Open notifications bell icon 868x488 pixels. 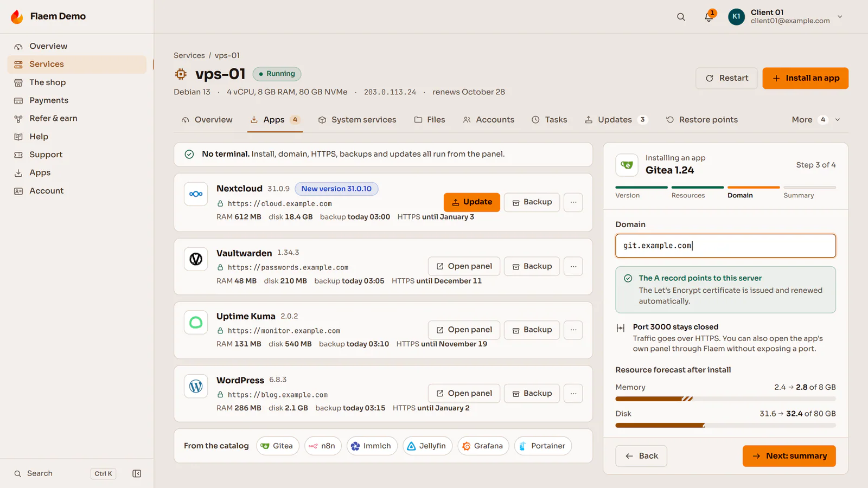point(709,17)
